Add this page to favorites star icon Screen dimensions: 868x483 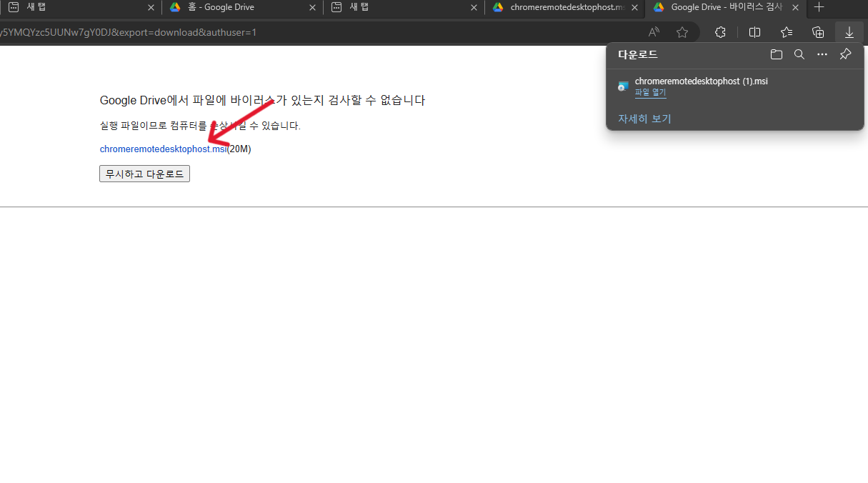682,32
